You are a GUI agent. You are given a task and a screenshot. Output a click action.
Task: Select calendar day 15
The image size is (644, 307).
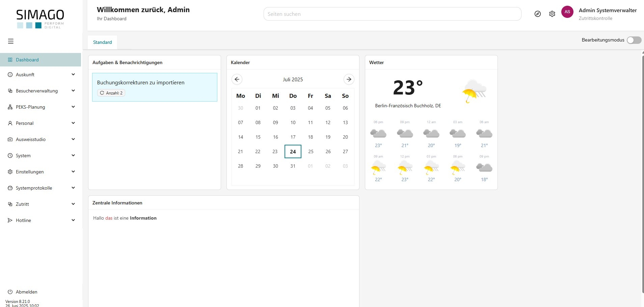[x=258, y=137]
